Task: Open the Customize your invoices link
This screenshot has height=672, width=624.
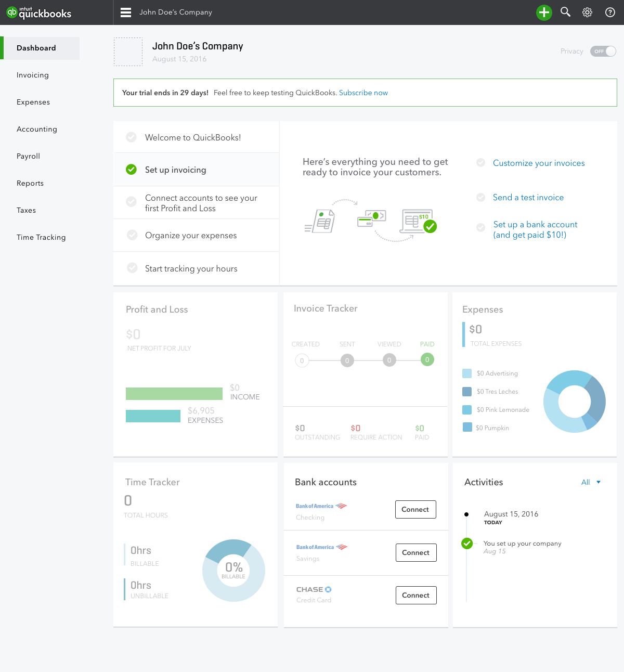Action: pos(539,163)
